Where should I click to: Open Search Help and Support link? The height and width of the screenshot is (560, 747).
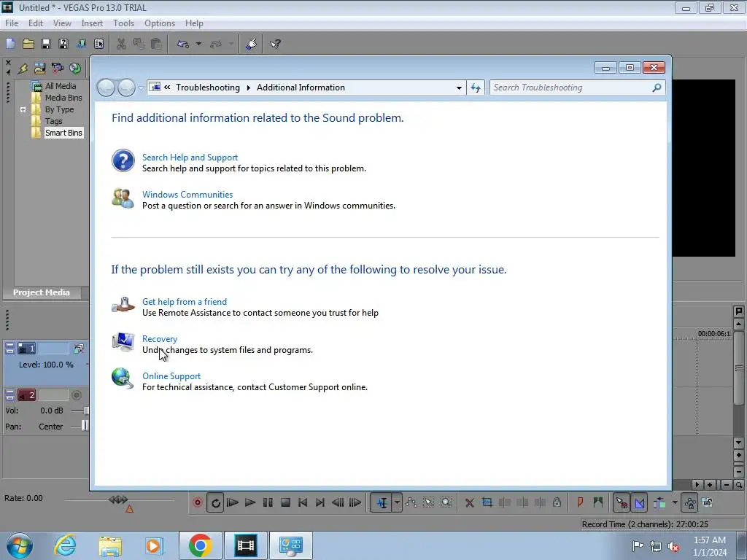coord(190,157)
